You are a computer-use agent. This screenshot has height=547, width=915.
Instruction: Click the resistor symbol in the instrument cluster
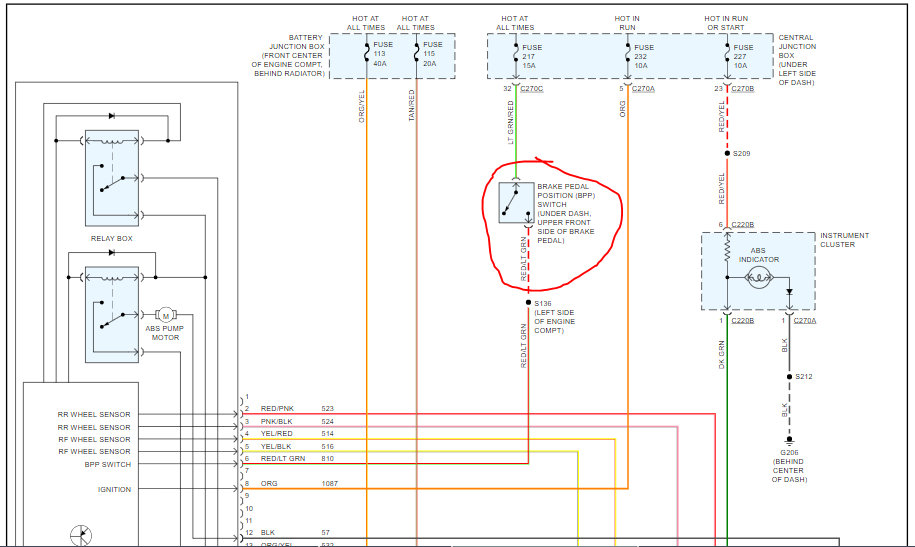[727, 249]
